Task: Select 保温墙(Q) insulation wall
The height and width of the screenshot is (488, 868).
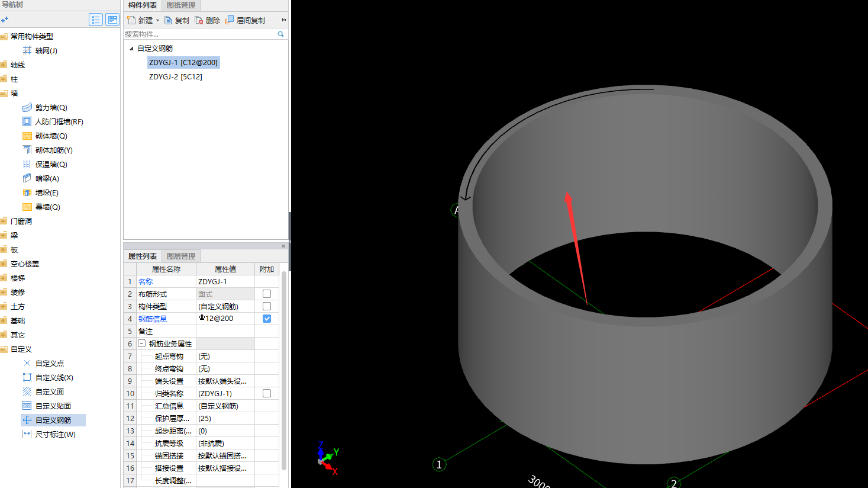Action: coord(45,164)
